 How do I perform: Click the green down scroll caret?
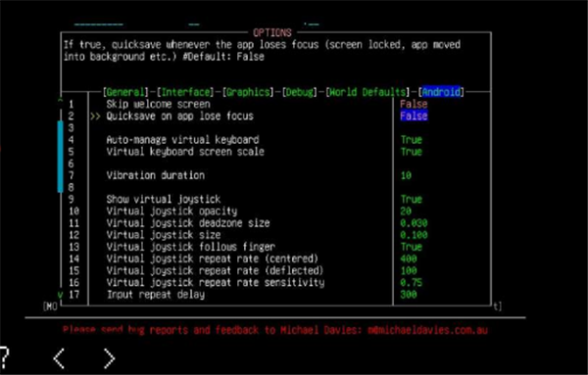[x=60, y=295]
